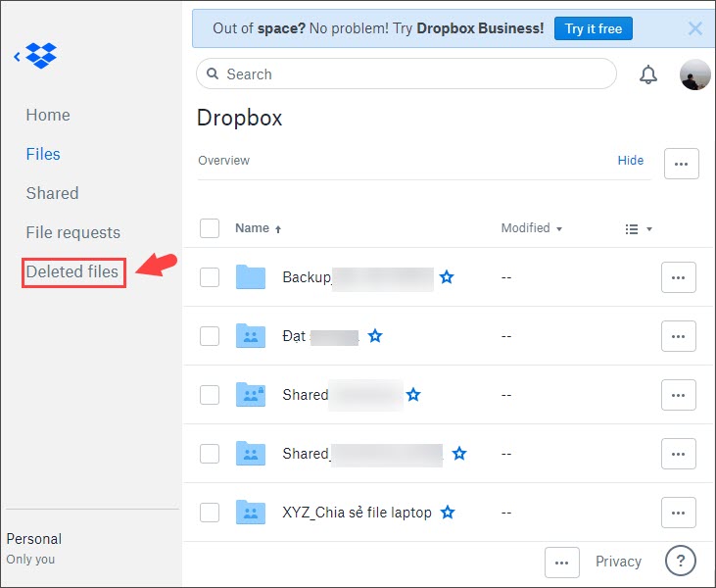Viewport: 716px width, 588px height.
Task: Toggle star on the second Shared folder
Action: click(x=459, y=453)
